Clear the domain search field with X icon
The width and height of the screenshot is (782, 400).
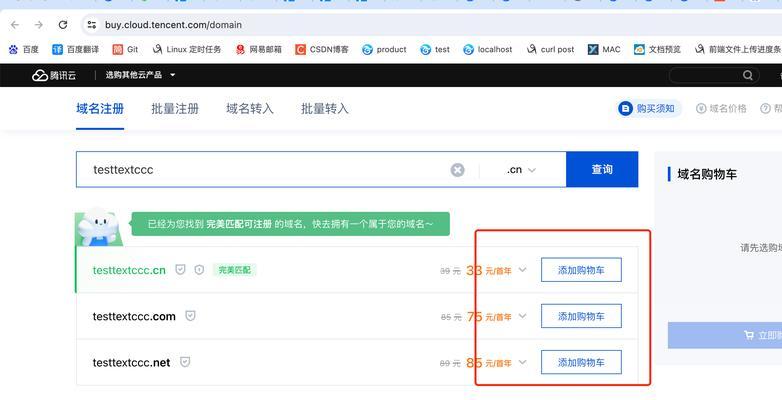coord(457,170)
